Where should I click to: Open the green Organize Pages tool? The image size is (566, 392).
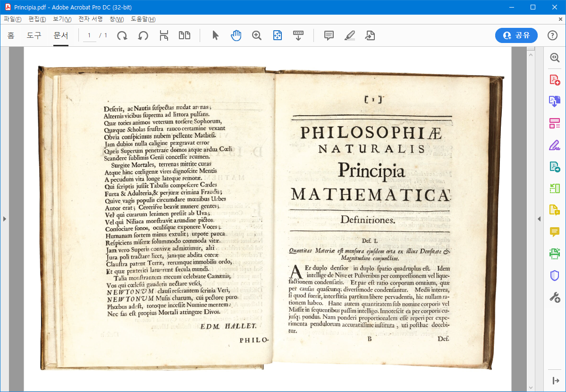(x=555, y=188)
